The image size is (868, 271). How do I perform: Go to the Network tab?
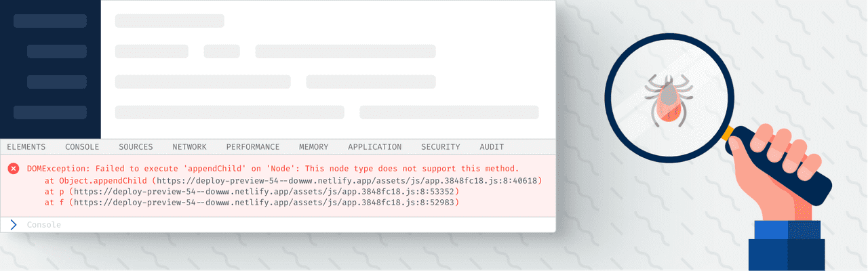[x=189, y=147]
